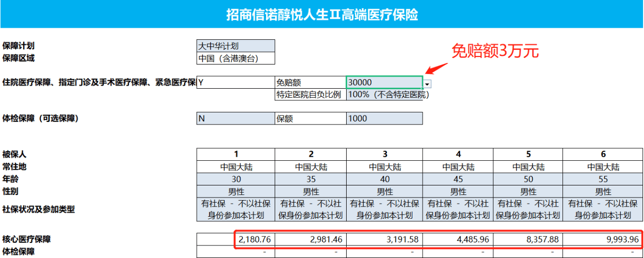Select the age cell 55

tap(603, 179)
